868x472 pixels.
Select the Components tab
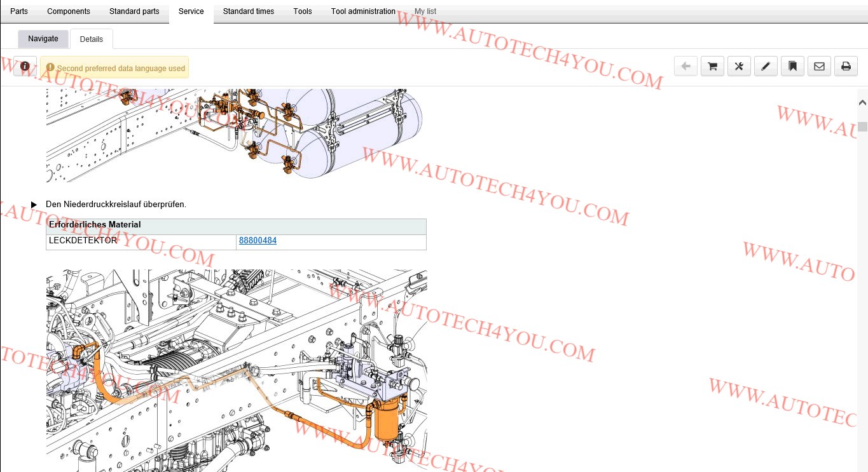pos(69,11)
